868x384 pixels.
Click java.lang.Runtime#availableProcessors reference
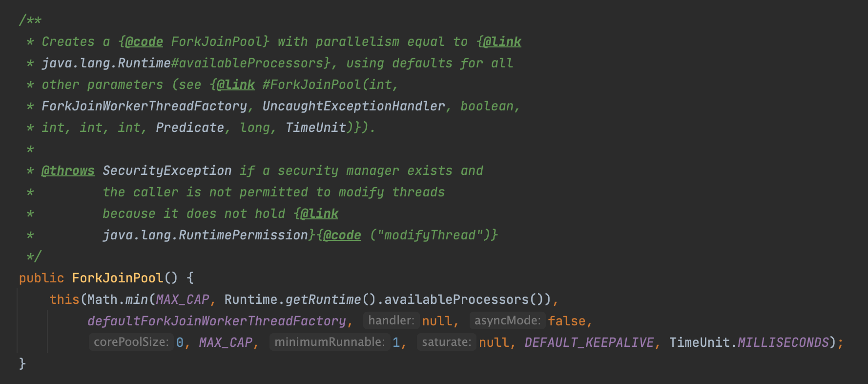pos(182,63)
